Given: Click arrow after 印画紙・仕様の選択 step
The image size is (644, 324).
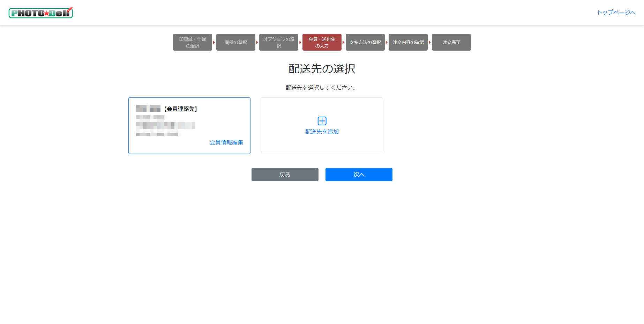Looking at the screenshot, I should click(214, 42).
